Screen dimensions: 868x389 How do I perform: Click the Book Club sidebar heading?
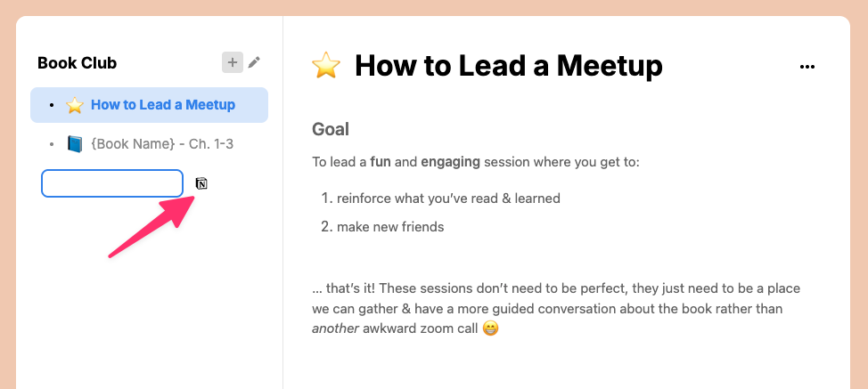pos(77,63)
